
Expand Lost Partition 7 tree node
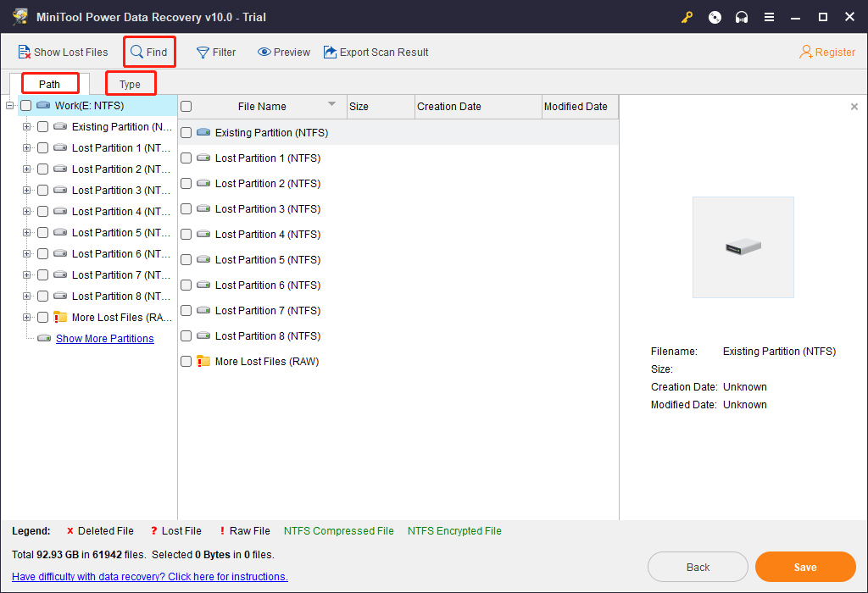(x=26, y=275)
